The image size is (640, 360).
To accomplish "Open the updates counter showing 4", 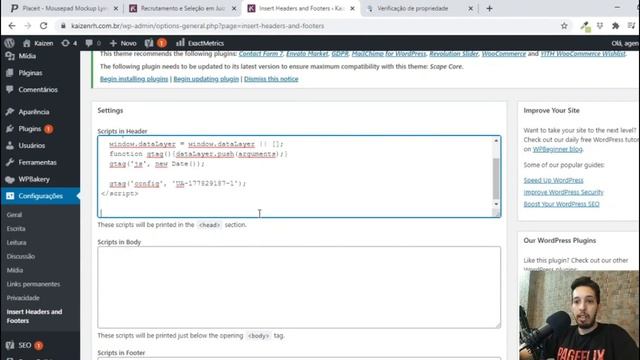I will pos(69,43).
